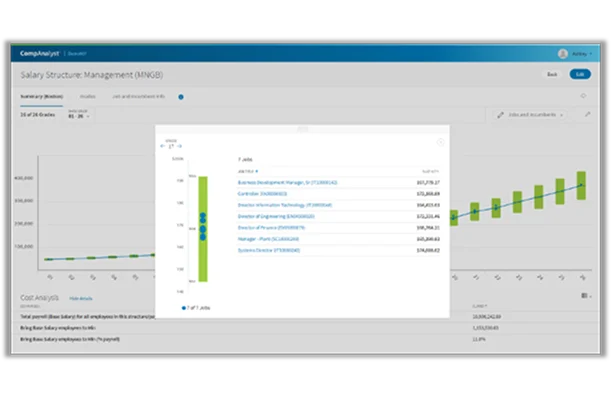
Task: Sort by the Job Title column header
Action: pyautogui.click(x=247, y=171)
